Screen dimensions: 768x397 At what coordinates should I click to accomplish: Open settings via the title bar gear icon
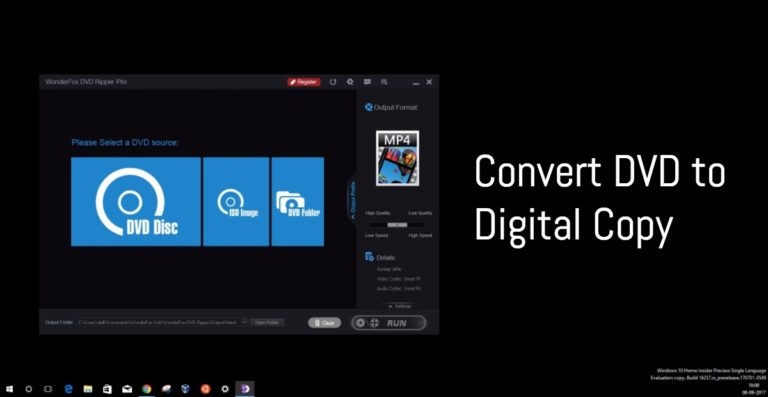(350, 82)
